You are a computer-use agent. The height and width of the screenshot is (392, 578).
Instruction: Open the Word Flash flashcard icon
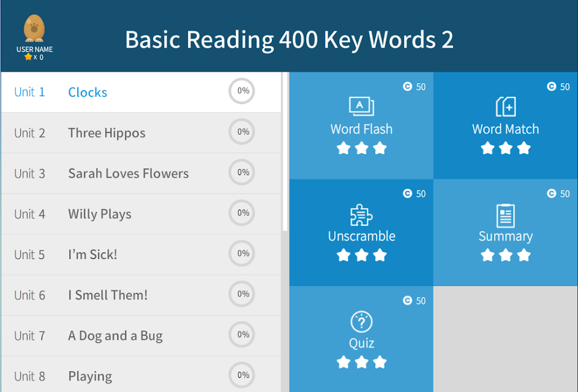click(x=361, y=106)
